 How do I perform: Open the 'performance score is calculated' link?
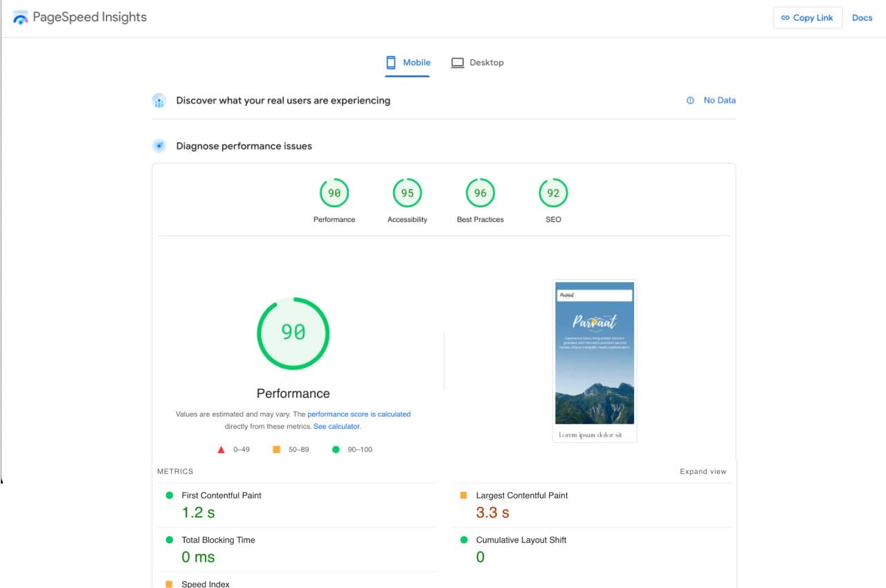tap(359, 414)
